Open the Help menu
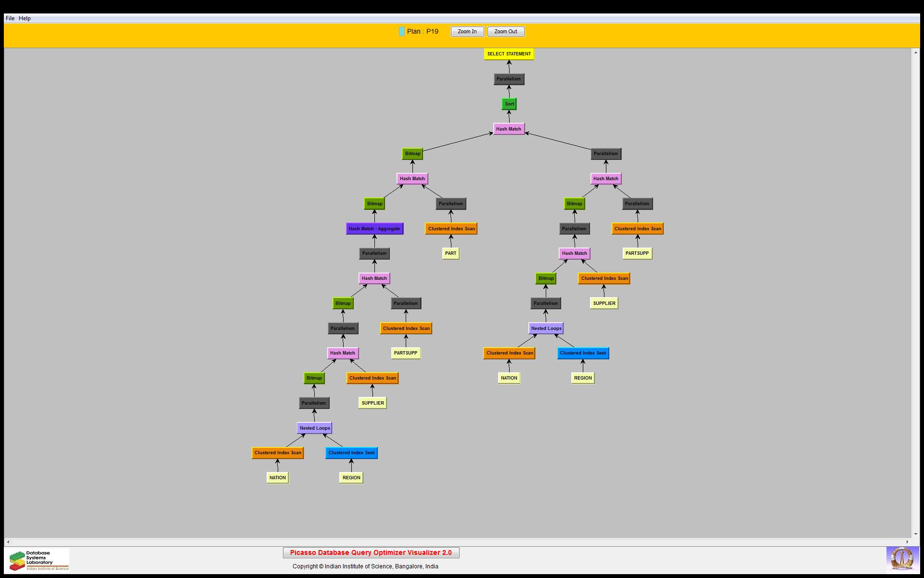The width and height of the screenshot is (924, 578). coord(25,18)
